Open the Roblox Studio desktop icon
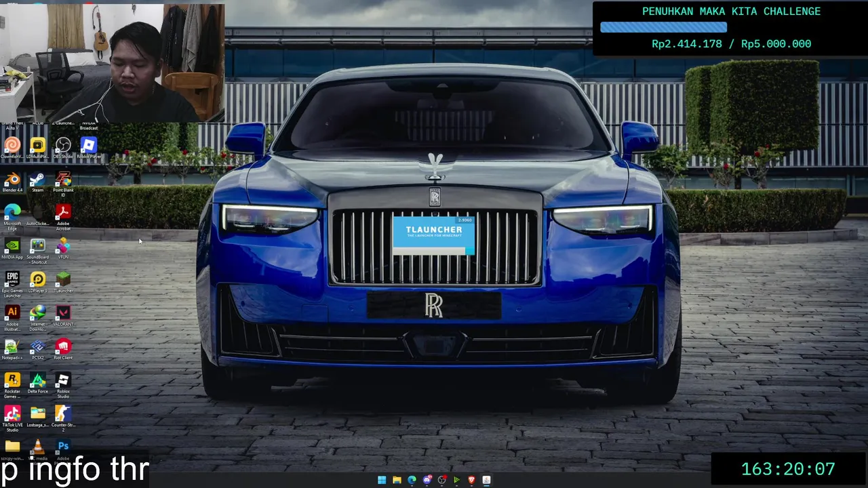This screenshot has width=868, height=488. click(x=63, y=385)
